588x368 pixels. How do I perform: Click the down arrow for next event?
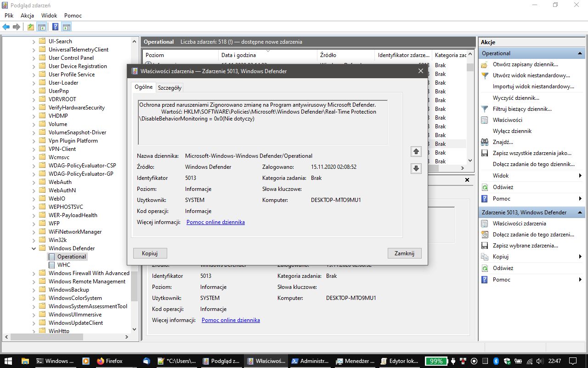pos(416,168)
